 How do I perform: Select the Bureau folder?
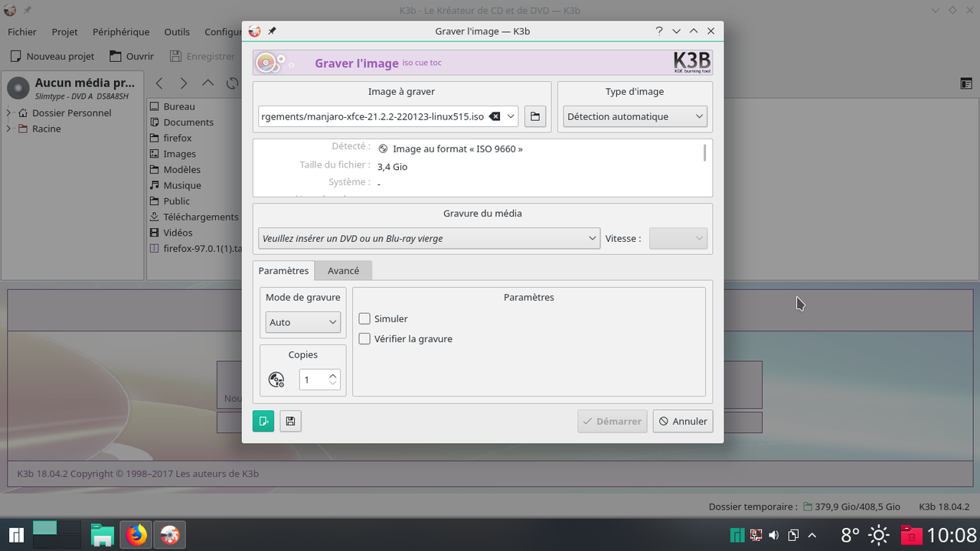coord(178,106)
